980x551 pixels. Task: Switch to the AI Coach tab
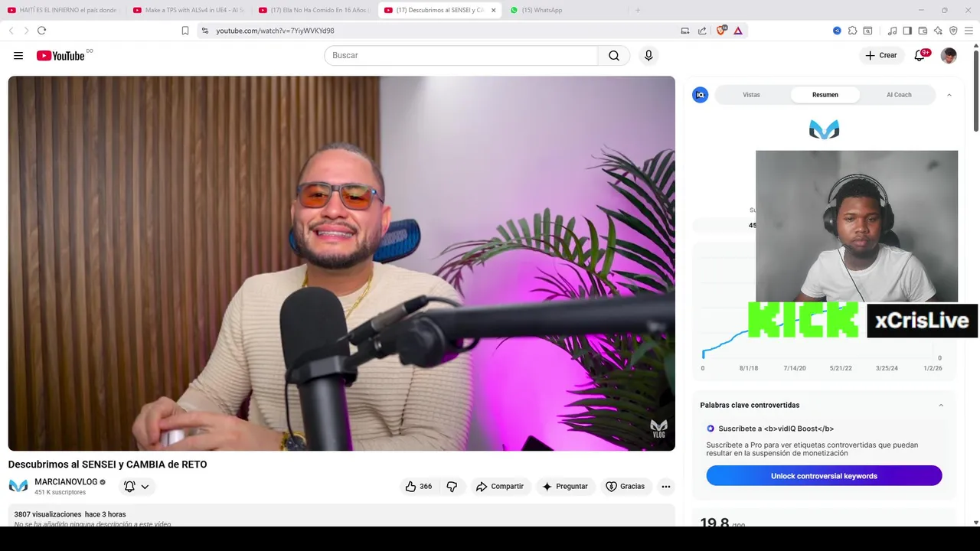coord(899,95)
